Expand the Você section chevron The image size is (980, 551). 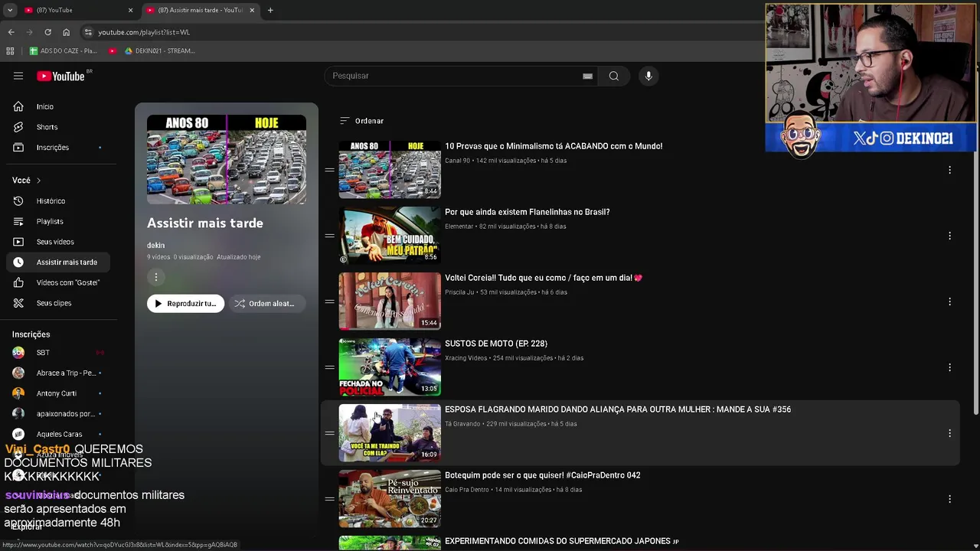[38, 181]
